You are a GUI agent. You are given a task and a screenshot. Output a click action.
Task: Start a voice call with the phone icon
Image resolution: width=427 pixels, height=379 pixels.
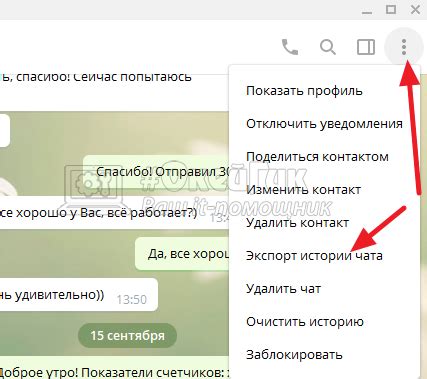point(290,47)
